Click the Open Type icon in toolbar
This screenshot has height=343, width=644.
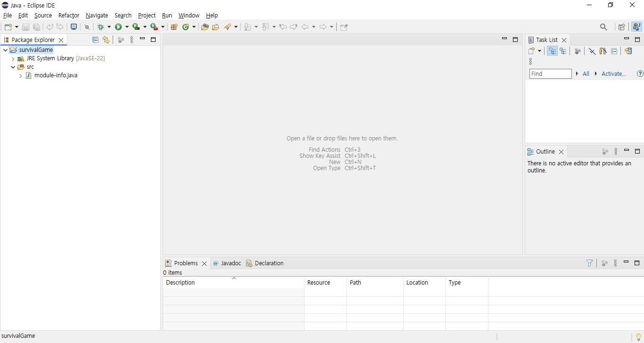point(205,27)
